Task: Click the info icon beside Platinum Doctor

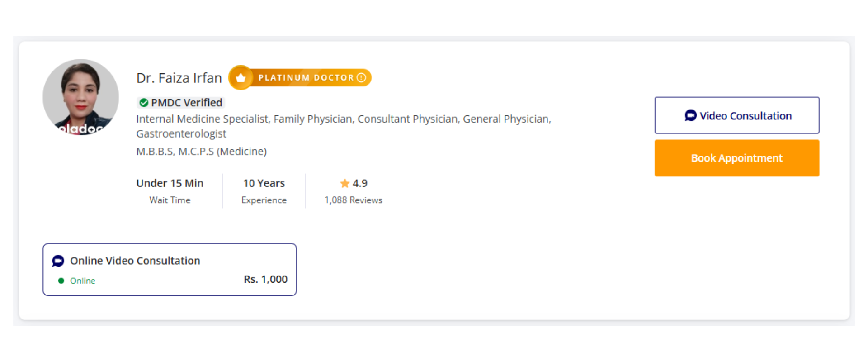Action: [x=361, y=78]
